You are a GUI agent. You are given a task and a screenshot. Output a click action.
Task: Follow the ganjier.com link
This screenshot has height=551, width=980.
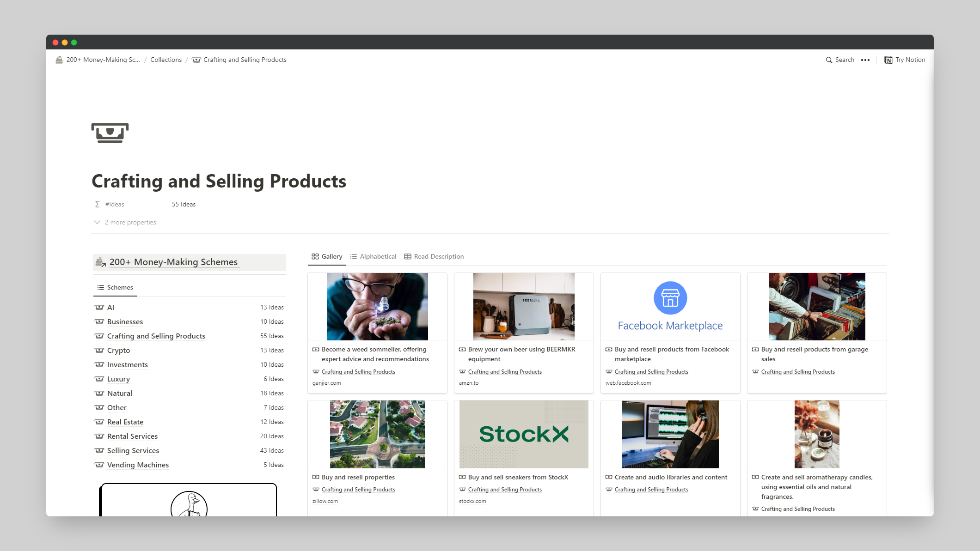click(x=326, y=383)
